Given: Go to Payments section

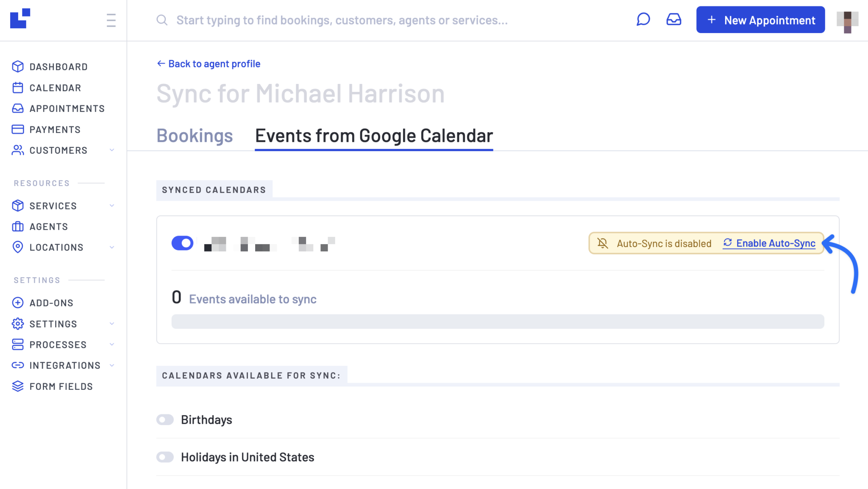Looking at the screenshot, I should [55, 129].
